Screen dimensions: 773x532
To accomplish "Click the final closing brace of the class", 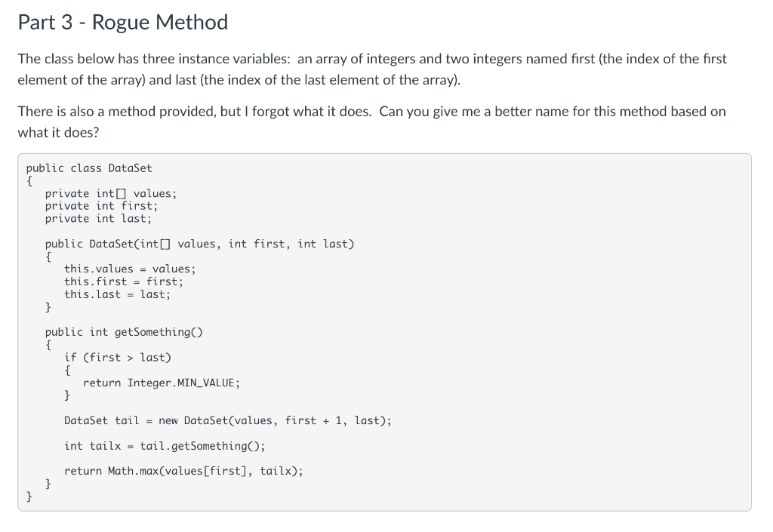I will point(29,496).
